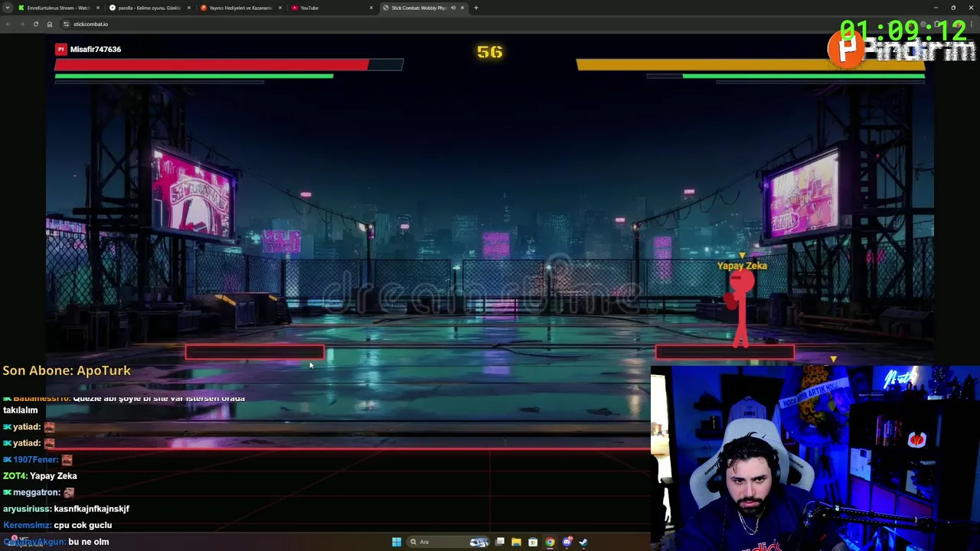Click the taskbar Ara search box

449,542
